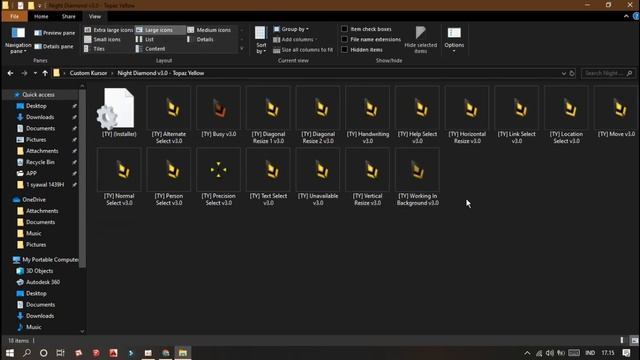Open the Sort by dropdown
Viewport: 640px width, 360px height.
(261, 40)
